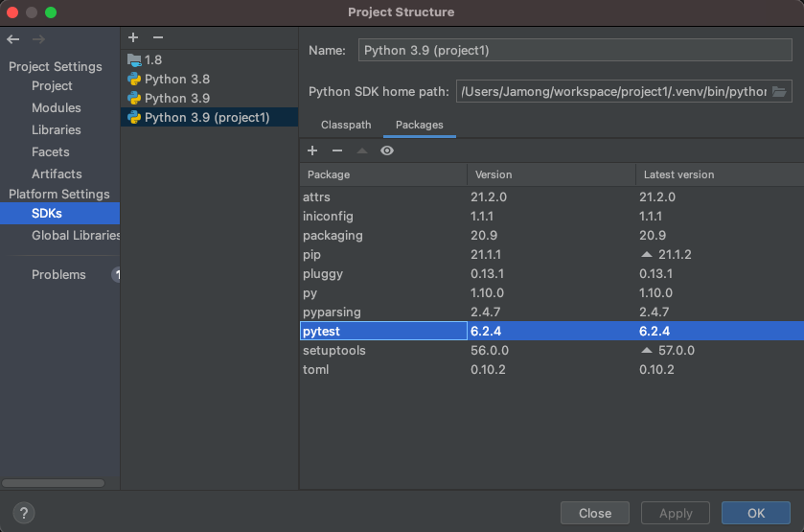
Task: Open the Problems section
Action: pos(58,275)
